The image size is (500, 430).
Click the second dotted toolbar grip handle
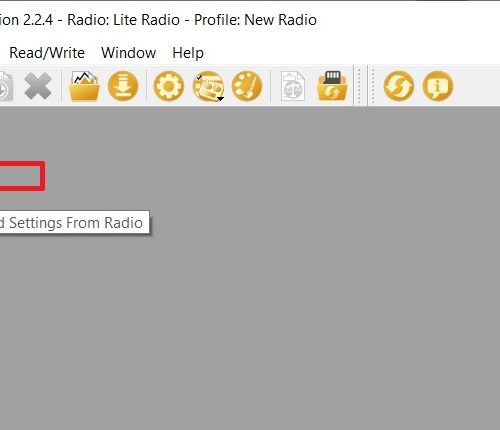click(373, 86)
